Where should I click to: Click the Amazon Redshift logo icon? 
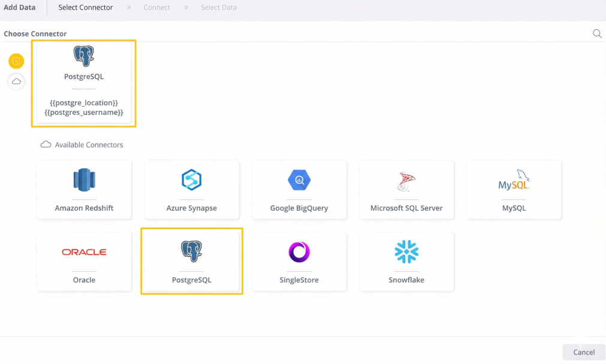tap(84, 180)
